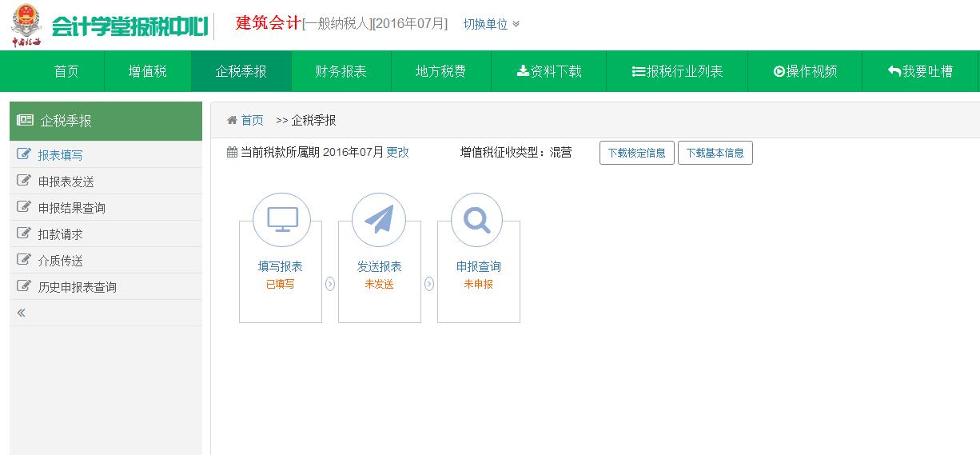This screenshot has width=980, height=455.
Task: Collapse the sidebar with the double chevron
Action: pyautogui.click(x=22, y=313)
